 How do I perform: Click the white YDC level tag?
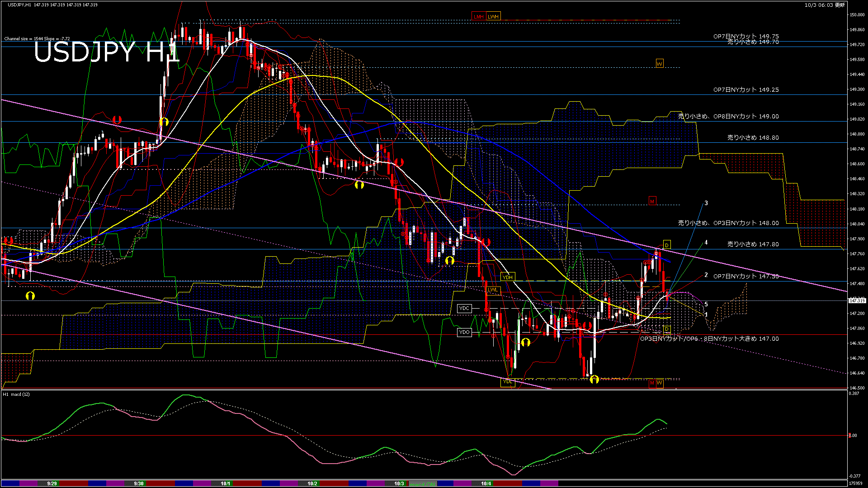pos(464,308)
